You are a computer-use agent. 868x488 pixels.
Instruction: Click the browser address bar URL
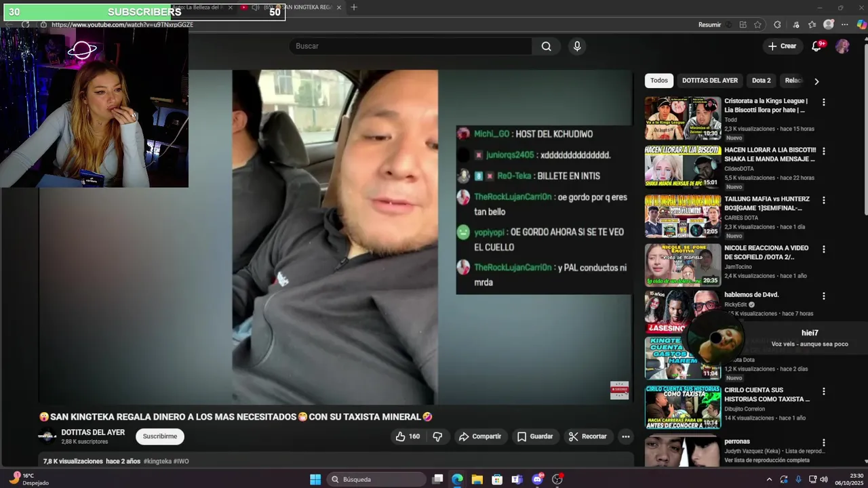(x=122, y=24)
